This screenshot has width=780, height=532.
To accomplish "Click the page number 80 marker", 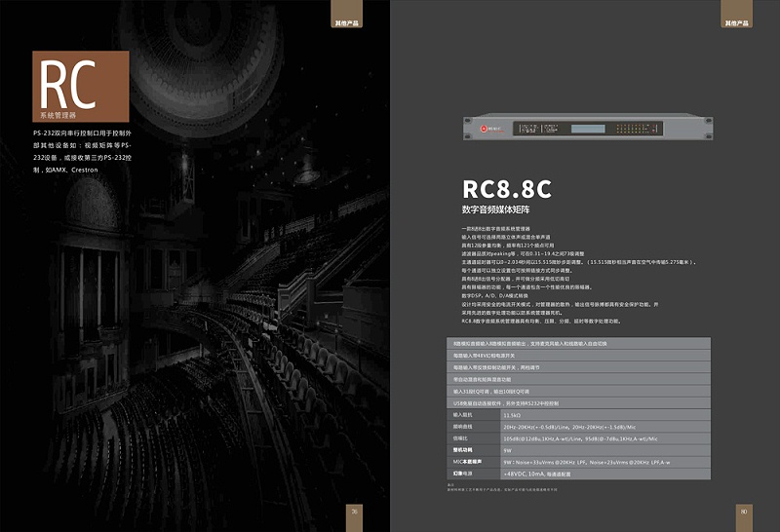I will tap(743, 513).
